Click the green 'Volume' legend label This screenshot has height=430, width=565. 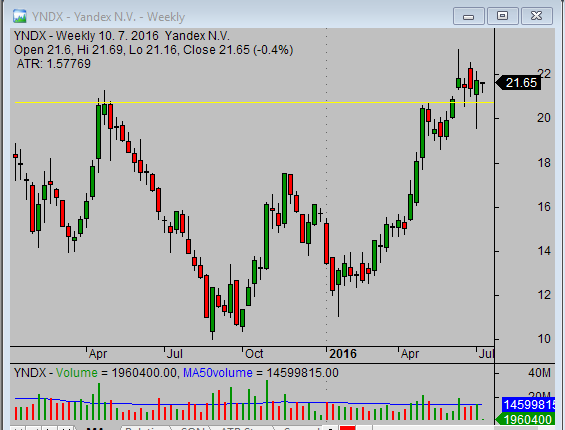click(77, 373)
